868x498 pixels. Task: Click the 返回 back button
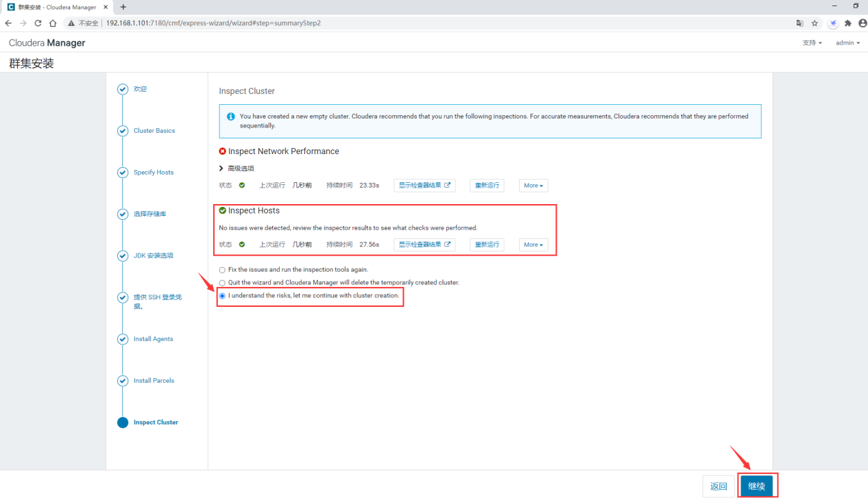[719, 486]
